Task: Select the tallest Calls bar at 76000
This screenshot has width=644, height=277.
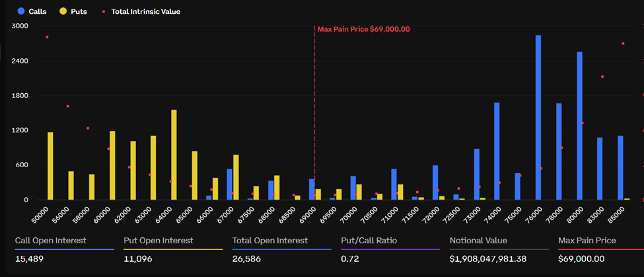Action: pyautogui.click(x=538, y=118)
